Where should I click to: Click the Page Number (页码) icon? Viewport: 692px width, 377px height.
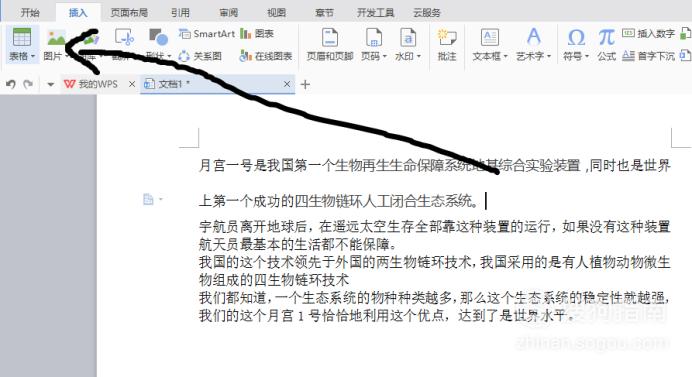[373, 38]
